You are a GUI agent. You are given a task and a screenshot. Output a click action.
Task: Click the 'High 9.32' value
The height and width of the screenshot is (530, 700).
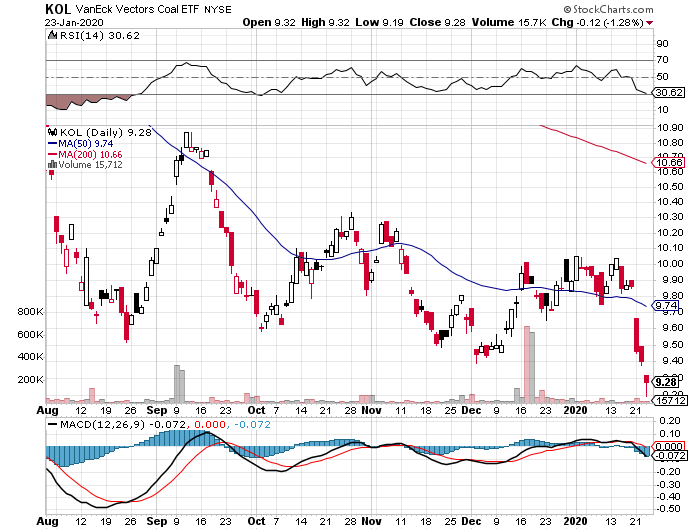(325, 22)
